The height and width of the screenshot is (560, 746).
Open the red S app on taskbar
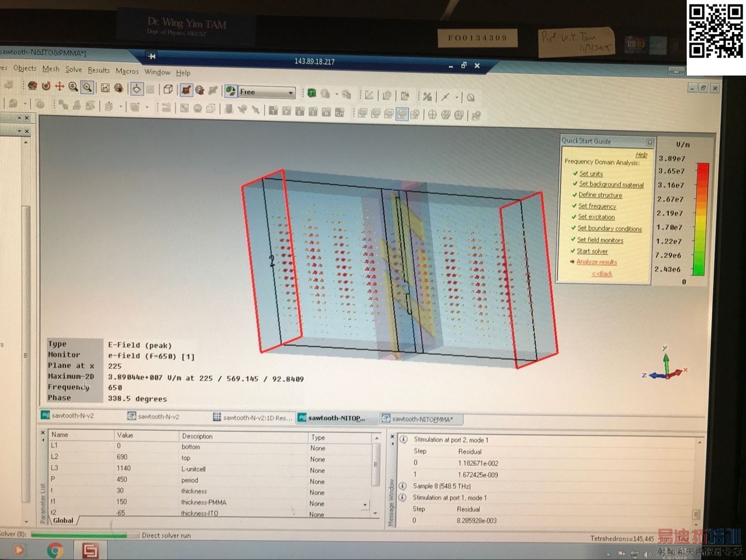tap(90, 551)
